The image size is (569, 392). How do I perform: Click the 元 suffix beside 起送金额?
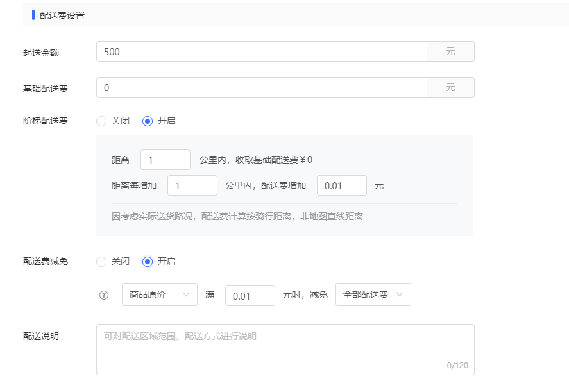click(x=450, y=52)
